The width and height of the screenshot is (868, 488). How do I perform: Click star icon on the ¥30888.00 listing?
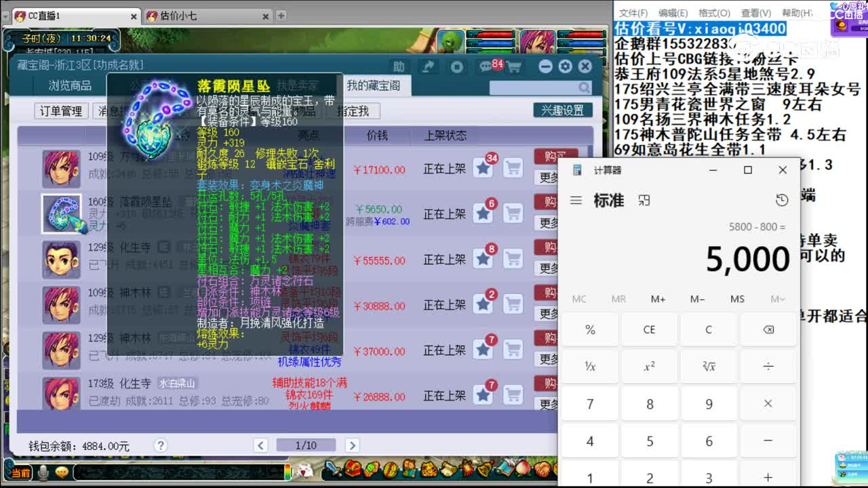(x=483, y=304)
